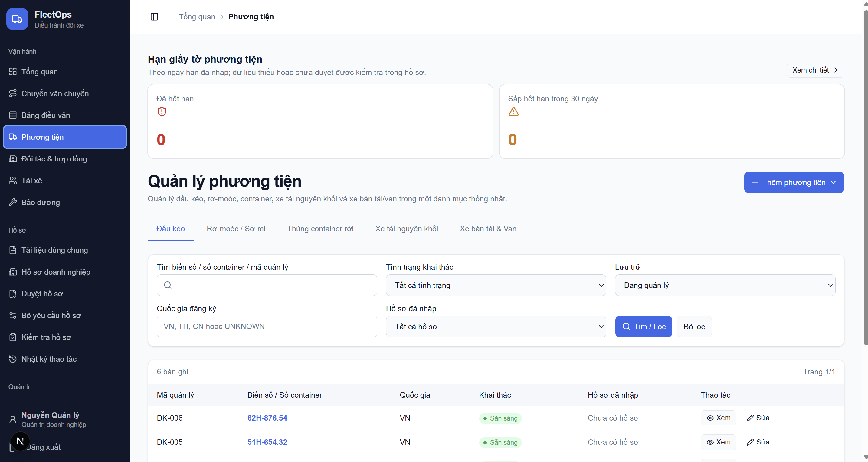
Task: Click the Bảo dưỡng wrench icon
Action: click(13, 202)
